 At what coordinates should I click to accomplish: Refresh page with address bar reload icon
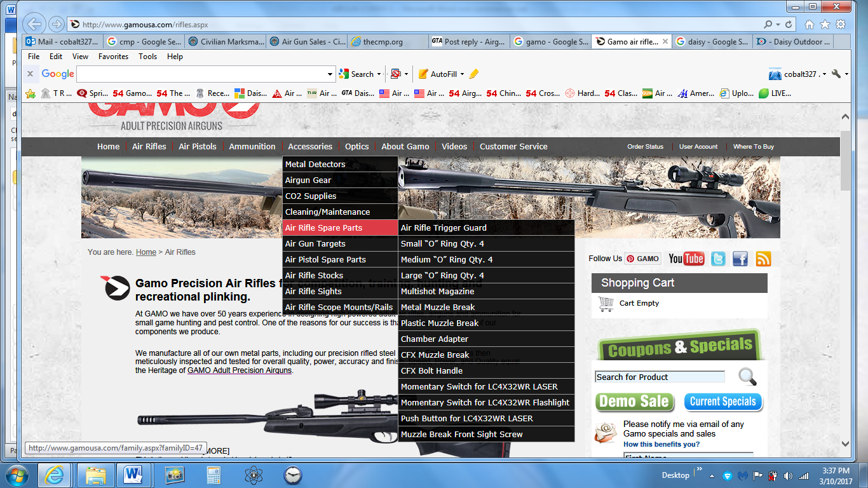pos(789,24)
